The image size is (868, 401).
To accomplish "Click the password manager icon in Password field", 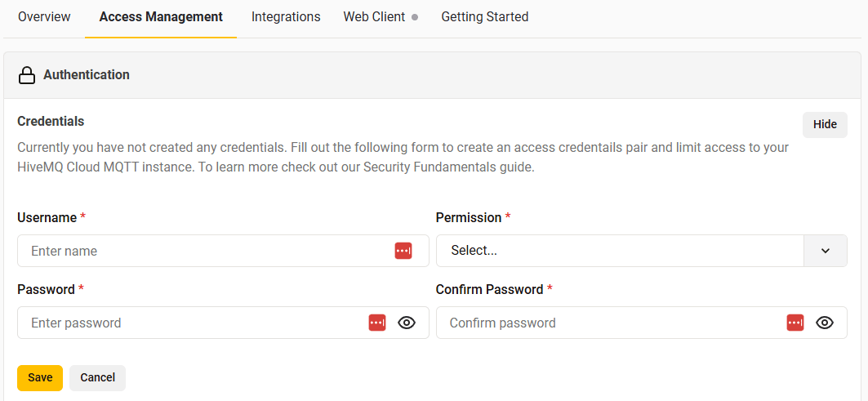I will click(x=377, y=323).
